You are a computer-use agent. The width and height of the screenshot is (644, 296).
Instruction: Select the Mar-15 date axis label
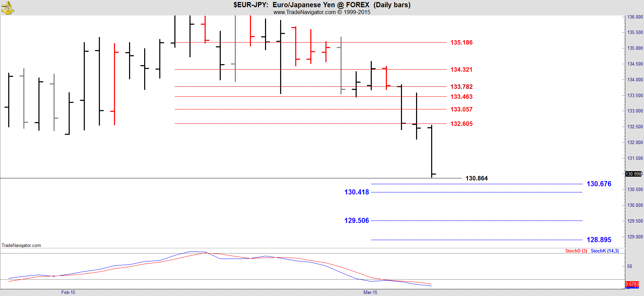pyautogui.click(x=370, y=293)
